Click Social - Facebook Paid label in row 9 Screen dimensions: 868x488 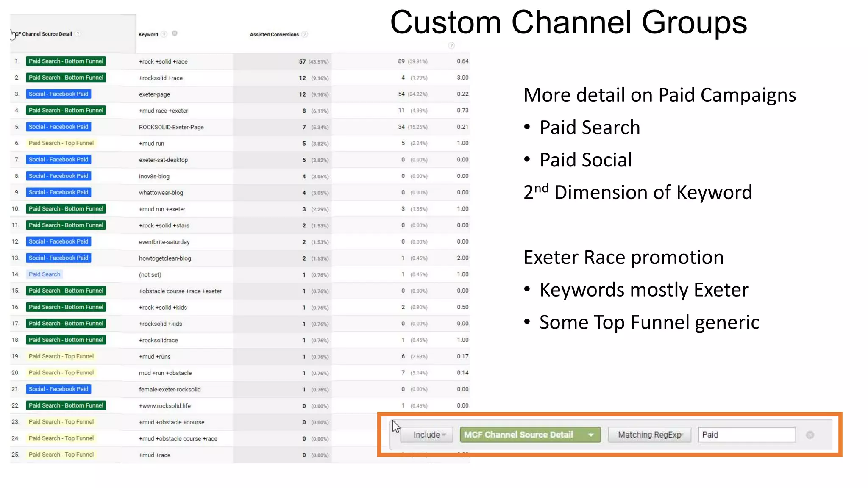(x=58, y=192)
